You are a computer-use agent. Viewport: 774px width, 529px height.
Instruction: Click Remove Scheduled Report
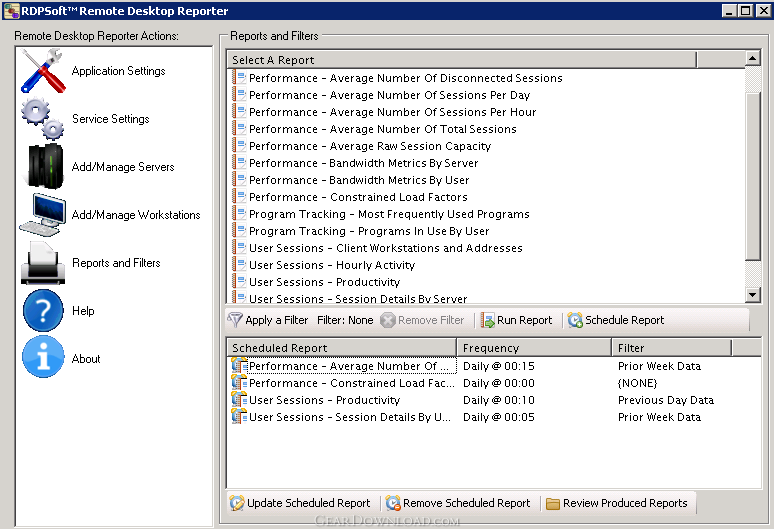point(458,503)
